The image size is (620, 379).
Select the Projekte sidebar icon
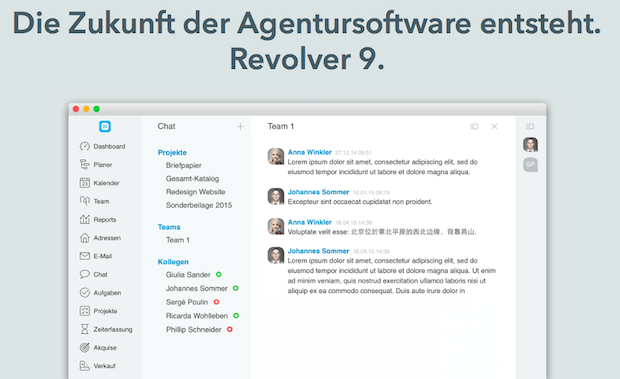click(85, 311)
